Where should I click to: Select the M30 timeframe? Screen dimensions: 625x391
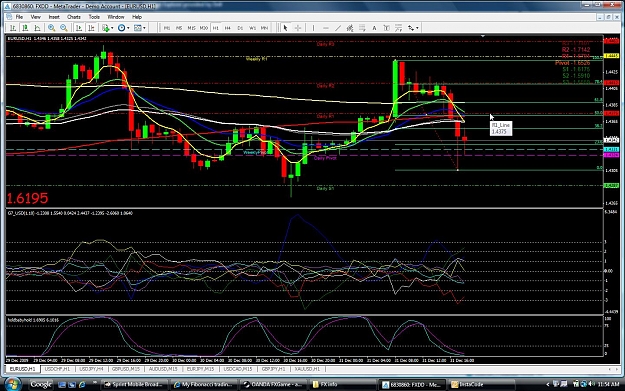204,28
